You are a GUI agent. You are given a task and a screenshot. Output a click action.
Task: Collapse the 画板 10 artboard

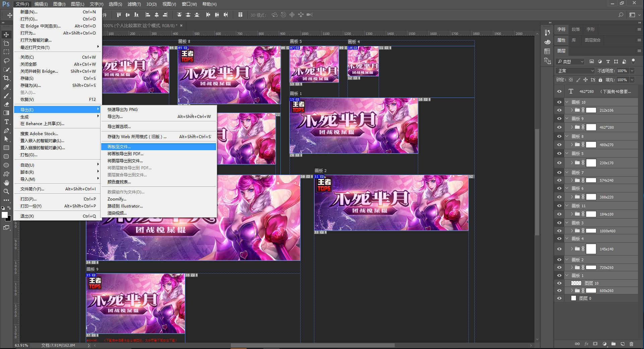pyautogui.click(x=567, y=102)
